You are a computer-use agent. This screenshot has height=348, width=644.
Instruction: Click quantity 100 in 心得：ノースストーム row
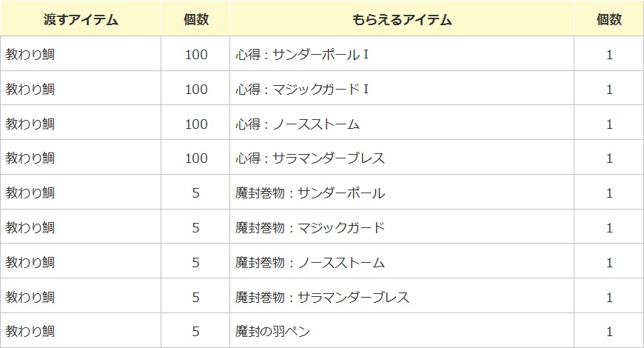click(195, 124)
